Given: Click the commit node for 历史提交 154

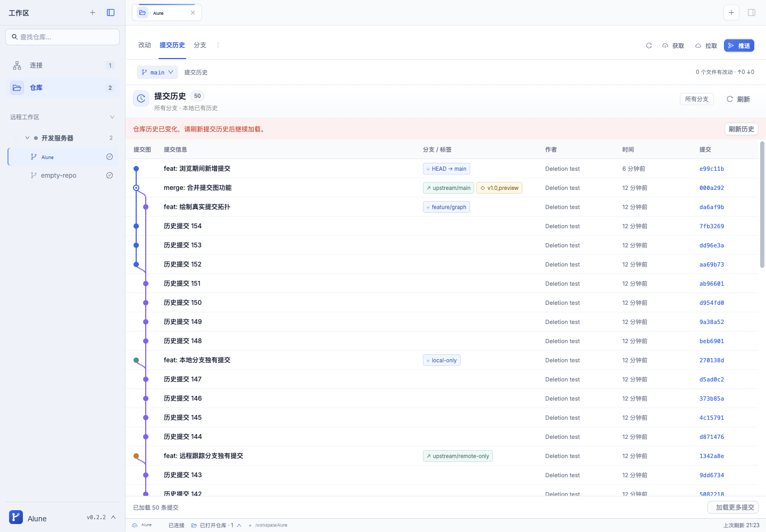Looking at the screenshot, I should [136, 226].
